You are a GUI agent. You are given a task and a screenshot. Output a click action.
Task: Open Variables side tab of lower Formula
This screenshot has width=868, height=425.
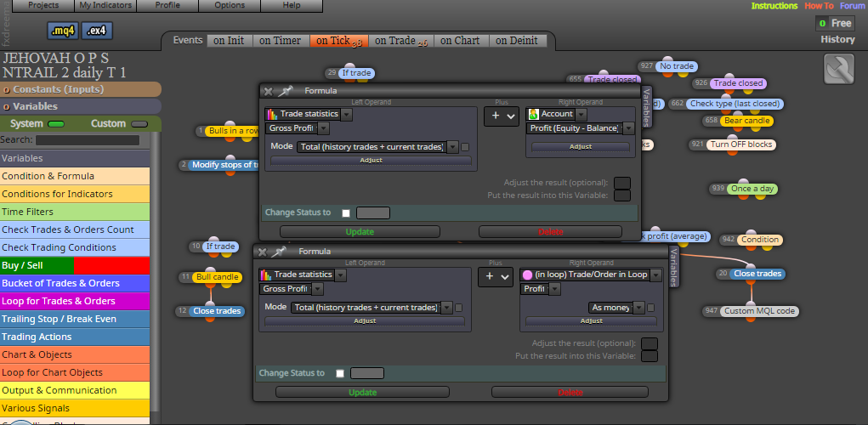click(673, 267)
